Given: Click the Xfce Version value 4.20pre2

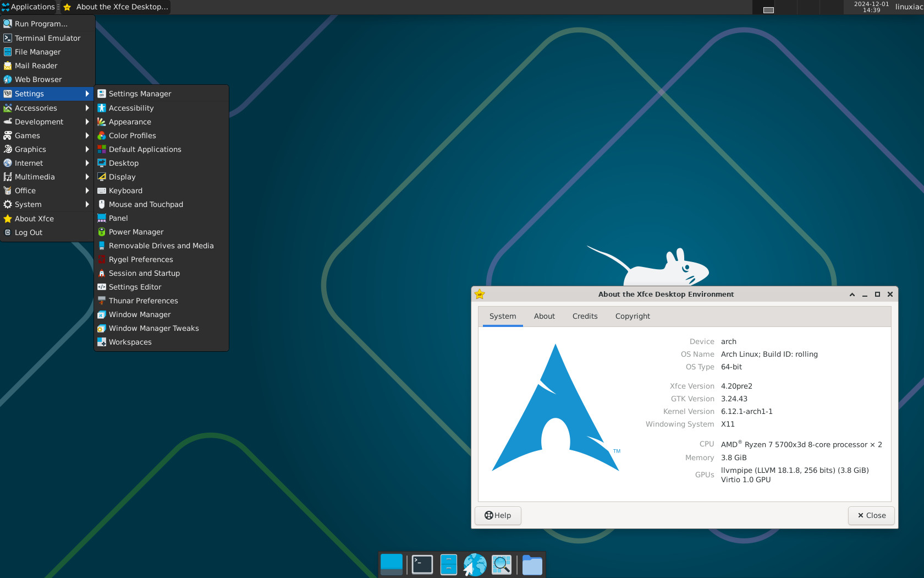Looking at the screenshot, I should pyautogui.click(x=736, y=386).
